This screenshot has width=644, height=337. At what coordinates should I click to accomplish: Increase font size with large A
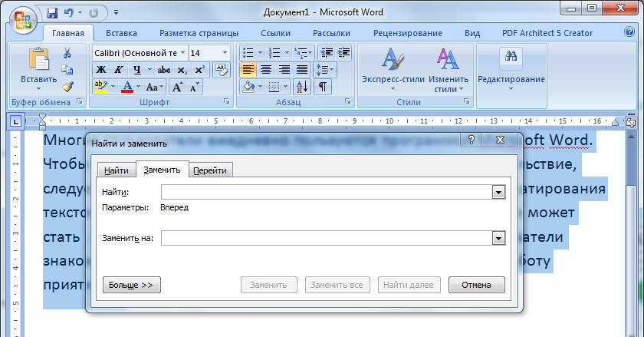tap(177, 87)
